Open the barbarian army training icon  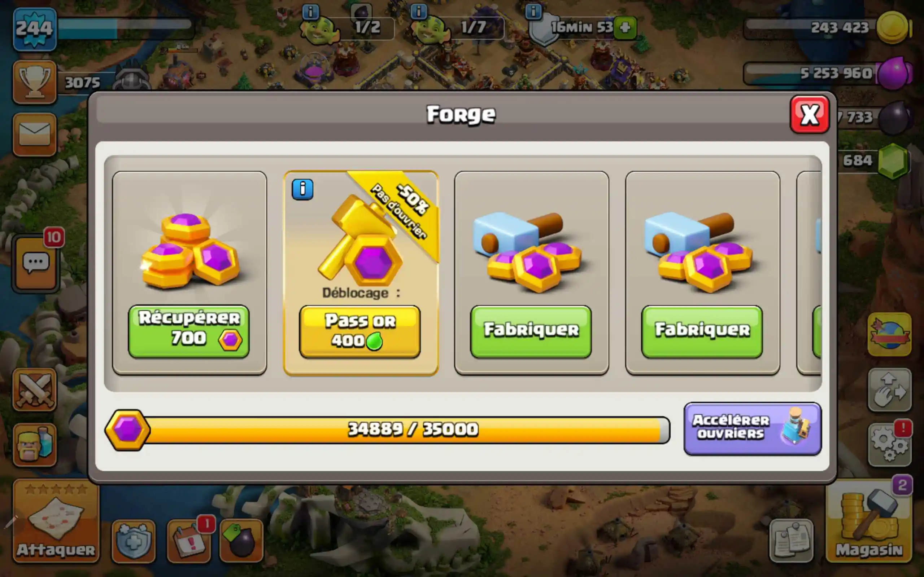[x=35, y=445]
